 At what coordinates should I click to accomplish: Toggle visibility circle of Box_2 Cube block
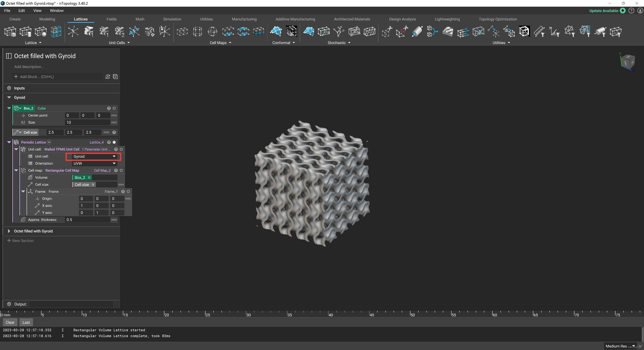(114, 108)
